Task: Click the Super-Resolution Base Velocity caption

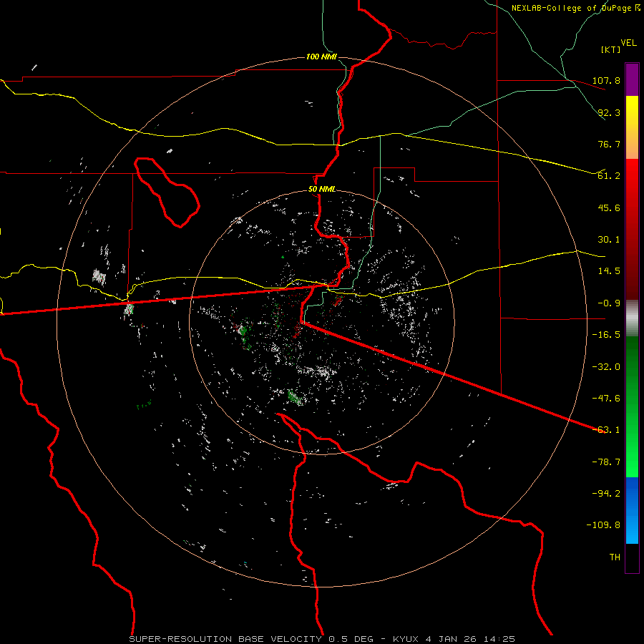Action: (x=321, y=639)
